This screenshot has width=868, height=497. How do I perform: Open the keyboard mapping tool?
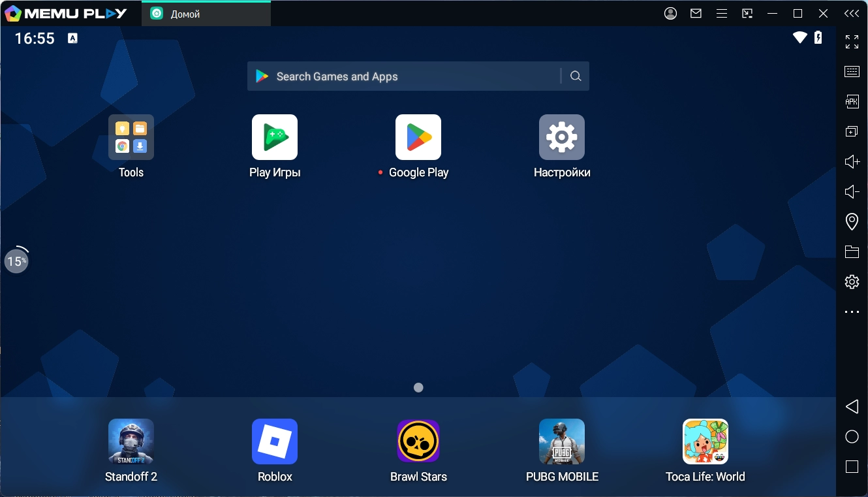coord(852,72)
